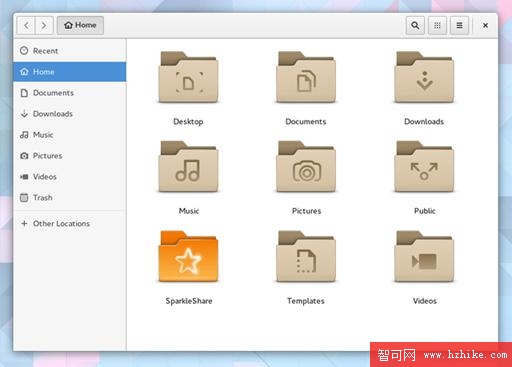Select the Music folder icon in grid
512x367 pixels.
pyautogui.click(x=188, y=167)
